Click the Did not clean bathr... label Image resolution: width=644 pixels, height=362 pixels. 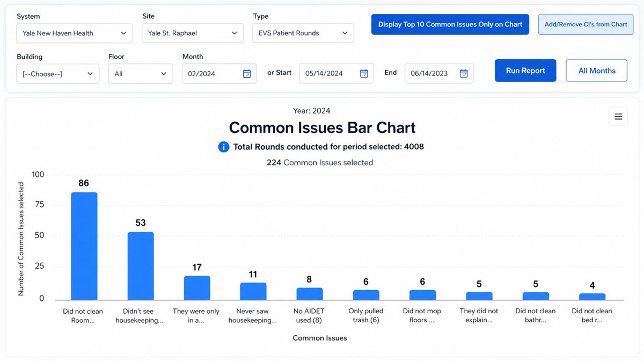coord(536,315)
